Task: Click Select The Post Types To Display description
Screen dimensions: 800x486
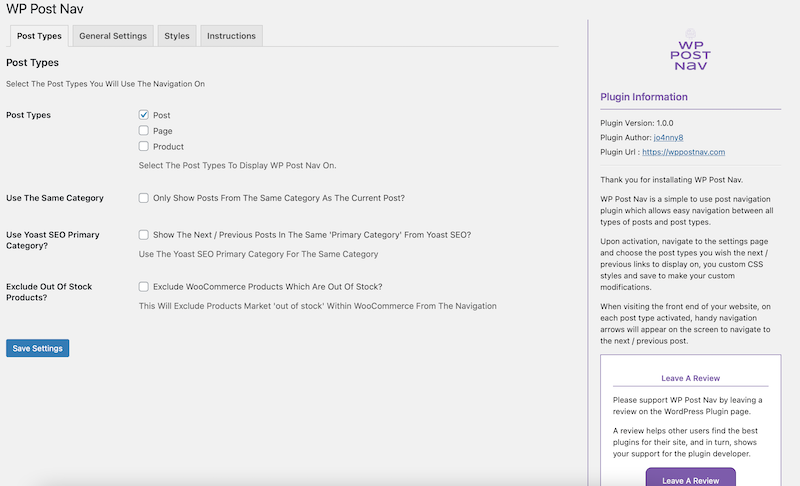Action: [237, 166]
